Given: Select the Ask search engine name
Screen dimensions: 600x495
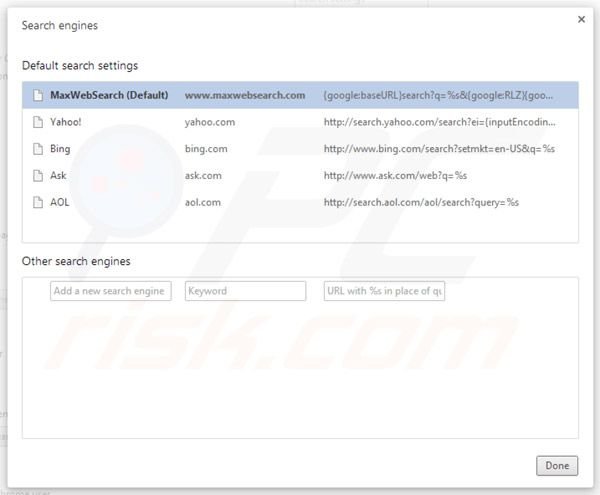Looking at the screenshot, I should click(x=58, y=175).
